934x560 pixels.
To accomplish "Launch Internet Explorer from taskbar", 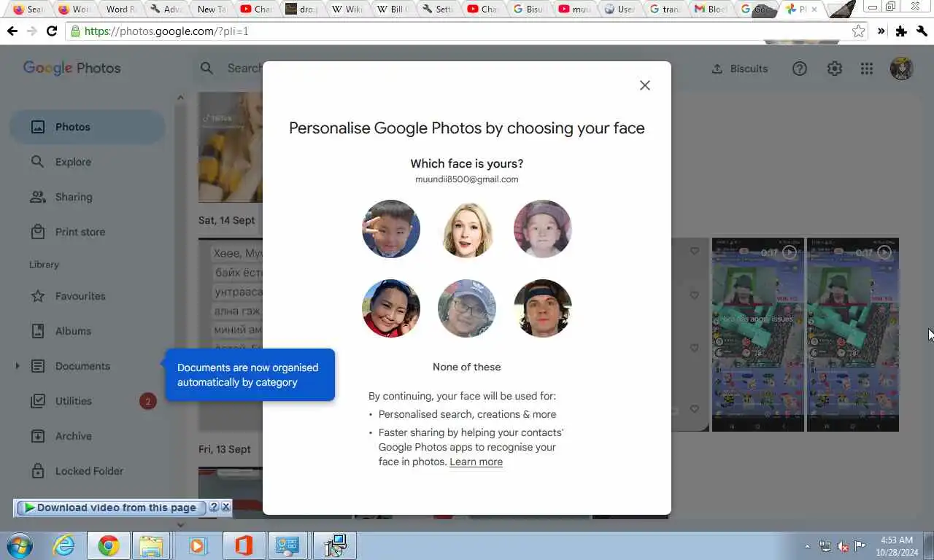I will [x=63, y=545].
